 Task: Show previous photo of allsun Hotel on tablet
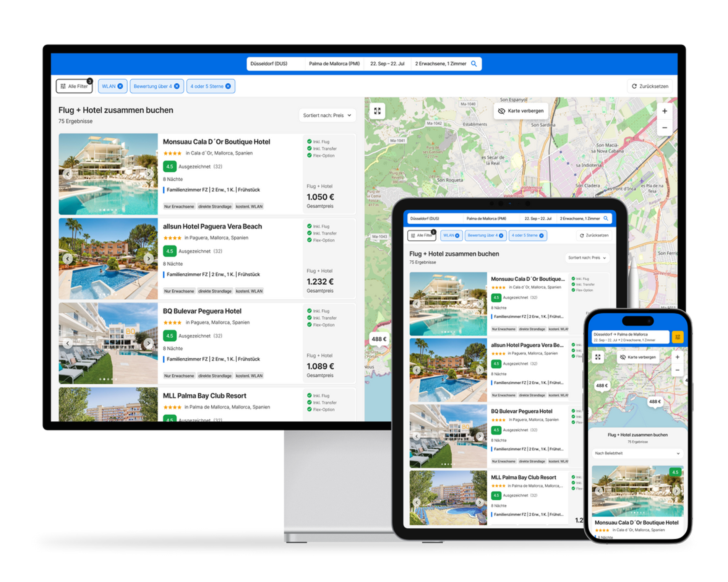(x=417, y=370)
